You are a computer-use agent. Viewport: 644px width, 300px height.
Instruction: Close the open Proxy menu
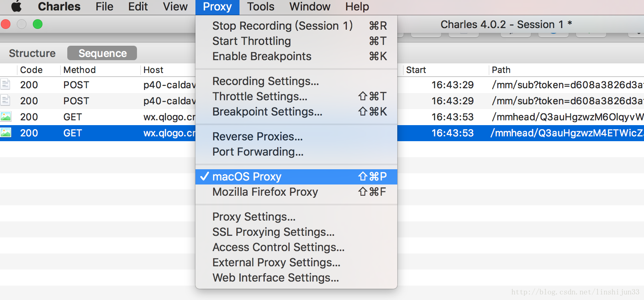tap(217, 7)
